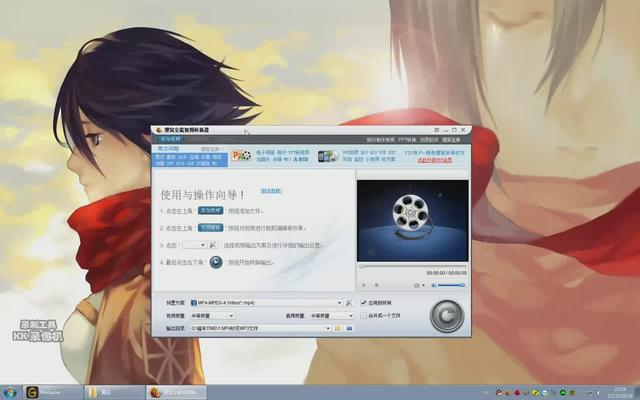This screenshot has width=640, height=400.
Task: Toggle the apply to all checkbox
Action: tap(364, 303)
